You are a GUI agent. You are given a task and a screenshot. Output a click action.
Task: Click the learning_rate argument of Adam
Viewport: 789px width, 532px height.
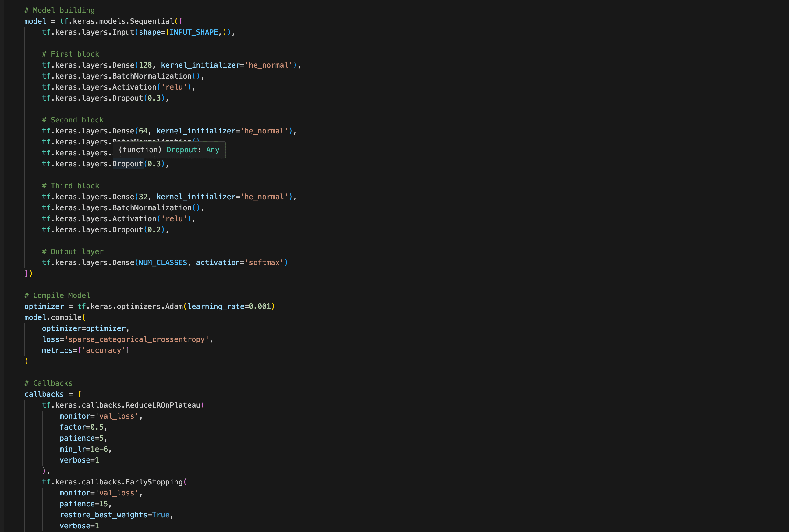coord(216,307)
